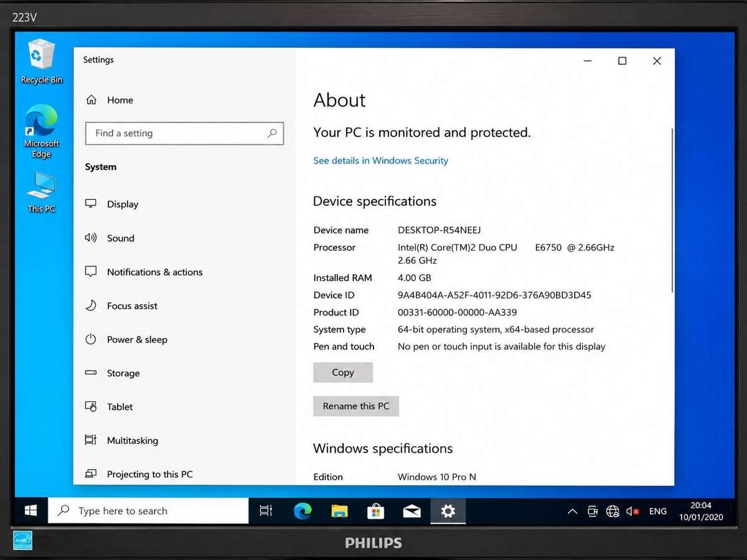Select the device name DESKTOP-R54NEEJ
This screenshot has height=560, width=747.
439,230
